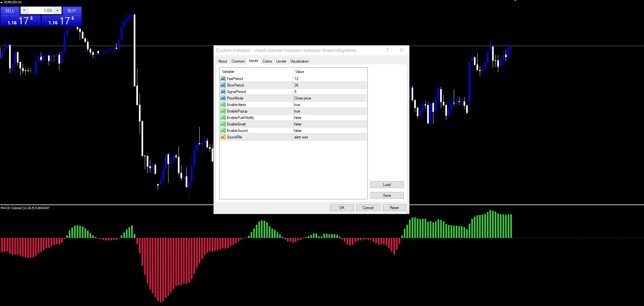
Task: Click the EnableSound boolean variable icon
Action: [x=223, y=131]
